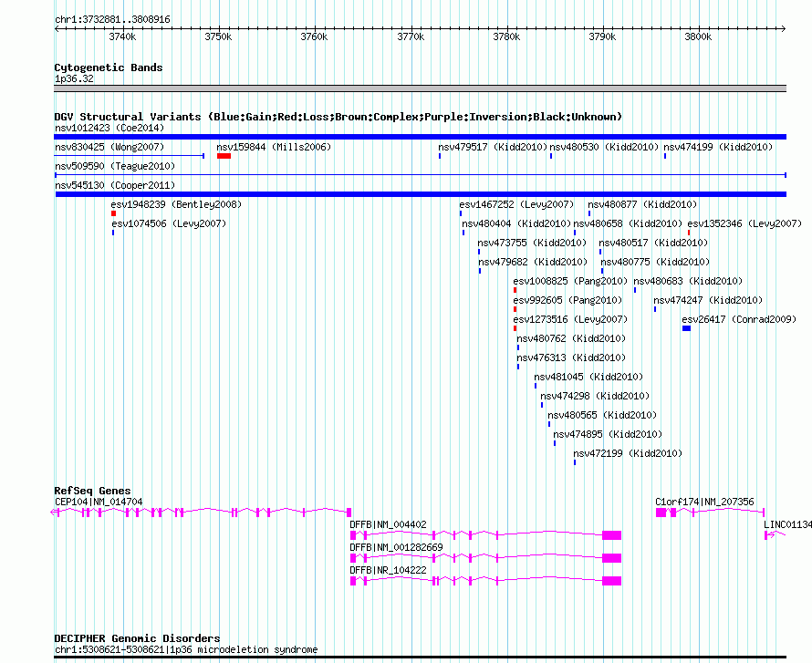Open esv992605 (Pang2010) label
The width and height of the screenshot is (812, 663).
click(567, 300)
